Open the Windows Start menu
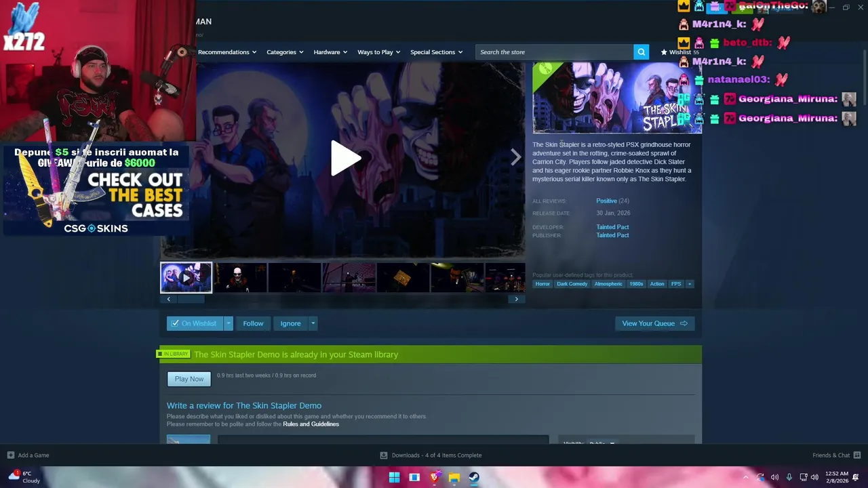Screen dimensions: 868x488 click(394, 477)
